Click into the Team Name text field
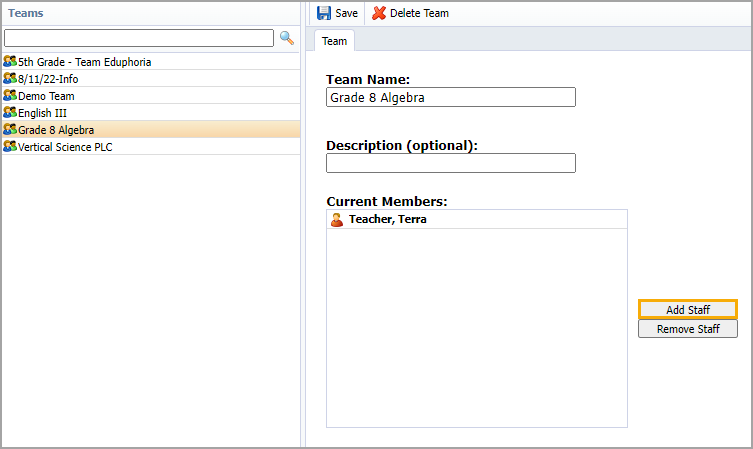This screenshot has height=449, width=753. coord(450,97)
